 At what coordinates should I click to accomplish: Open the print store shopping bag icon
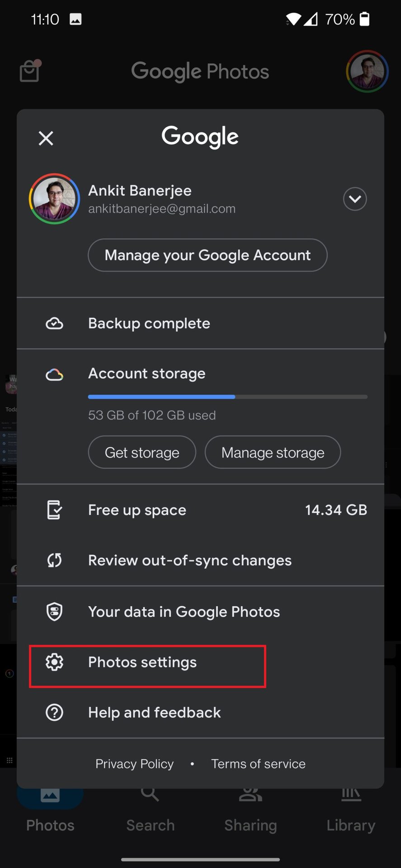30,71
